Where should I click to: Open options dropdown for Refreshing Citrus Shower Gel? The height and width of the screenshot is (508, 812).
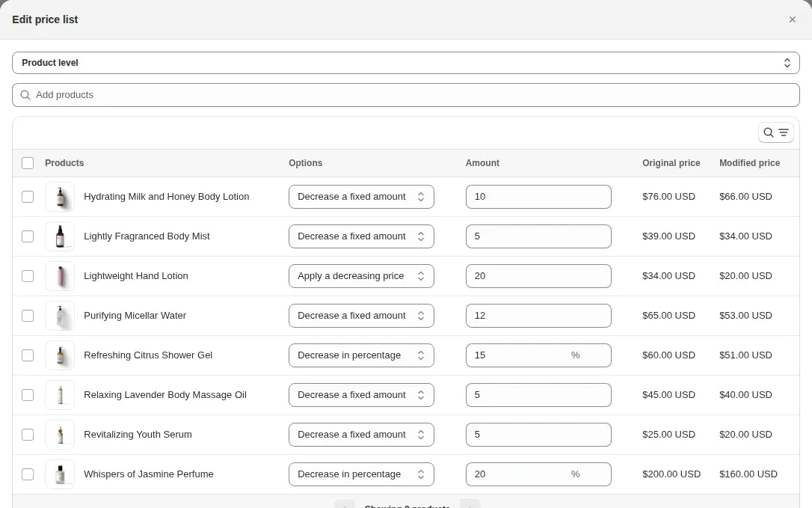(x=361, y=355)
